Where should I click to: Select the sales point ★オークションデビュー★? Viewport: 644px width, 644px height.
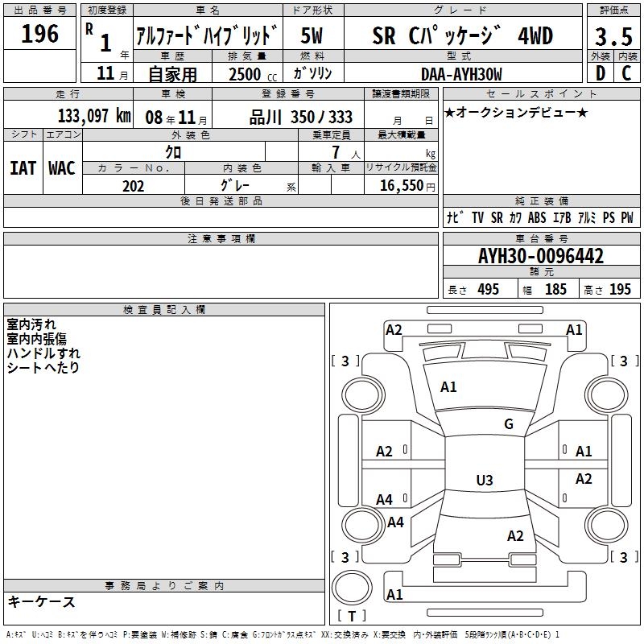516,112
